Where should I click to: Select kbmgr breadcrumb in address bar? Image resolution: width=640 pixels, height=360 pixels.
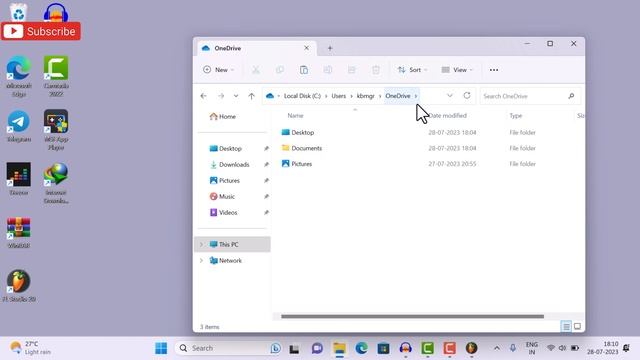click(365, 96)
